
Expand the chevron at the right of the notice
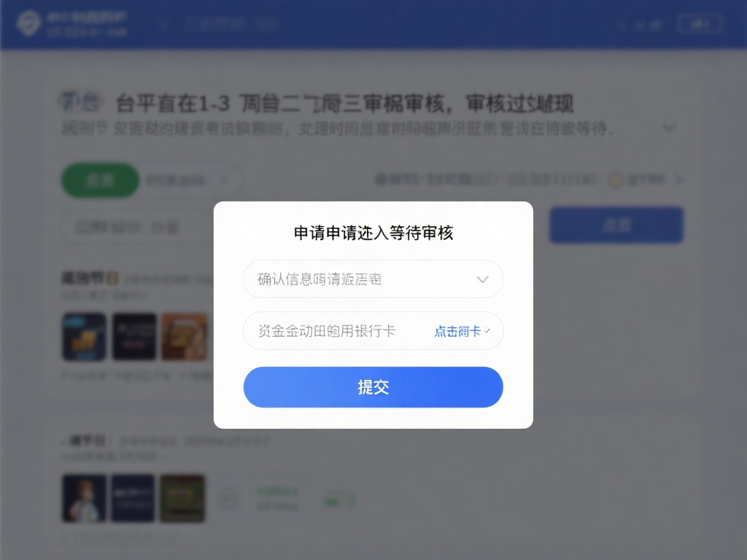pos(670,128)
